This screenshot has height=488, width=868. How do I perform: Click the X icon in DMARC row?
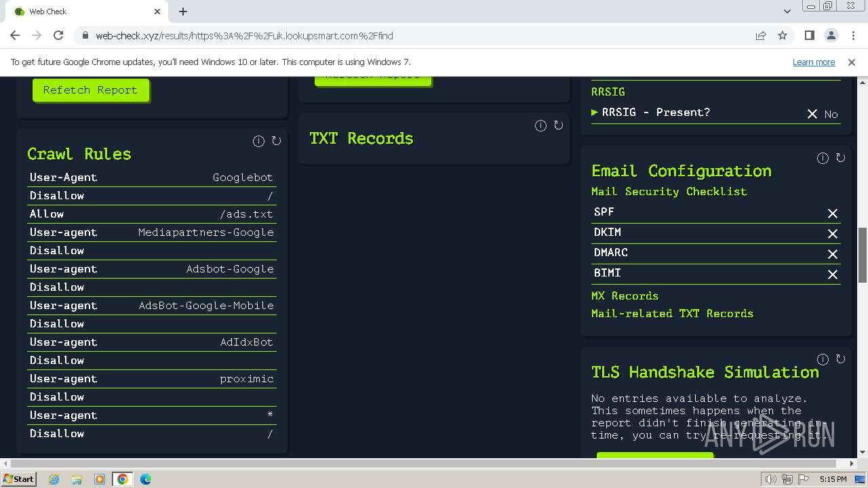(832, 254)
